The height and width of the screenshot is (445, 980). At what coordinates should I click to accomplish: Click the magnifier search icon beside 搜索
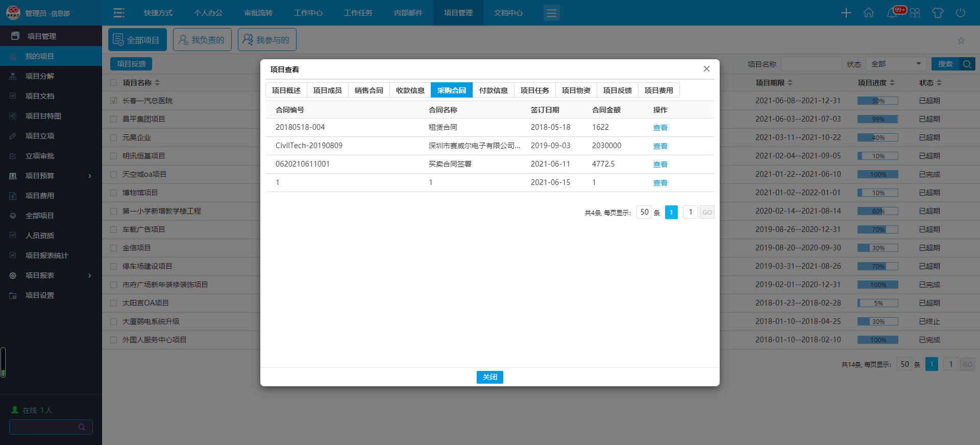point(967,64)
